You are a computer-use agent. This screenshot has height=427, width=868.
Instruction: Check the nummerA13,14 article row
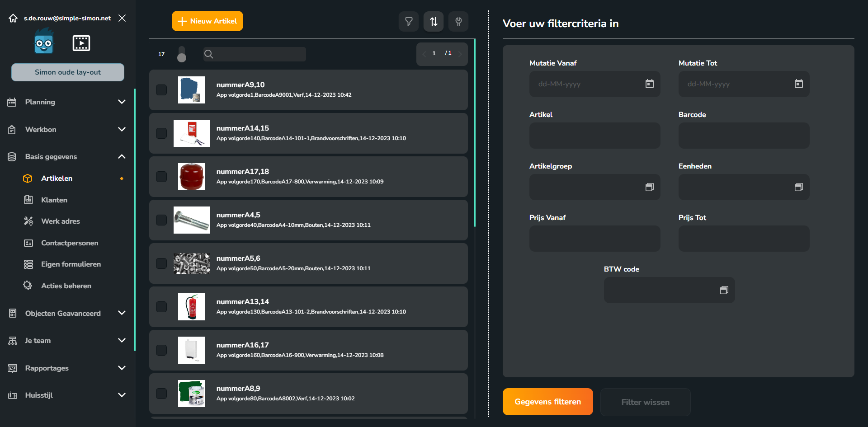[x=161, y=307]
